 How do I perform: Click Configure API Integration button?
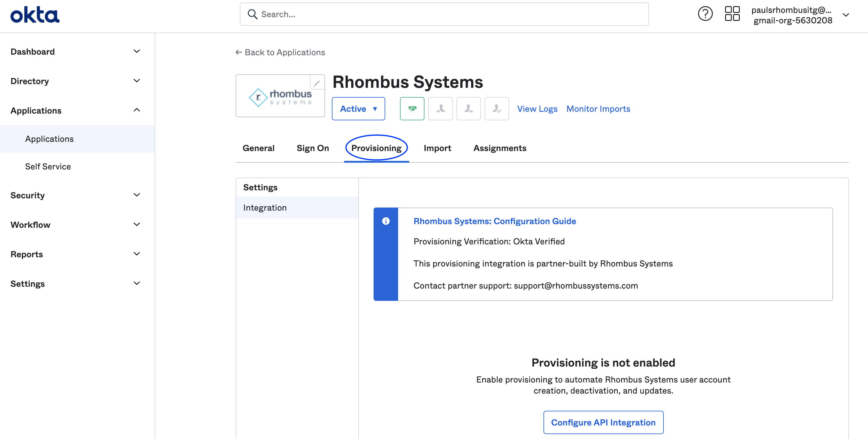coord(603,422)
